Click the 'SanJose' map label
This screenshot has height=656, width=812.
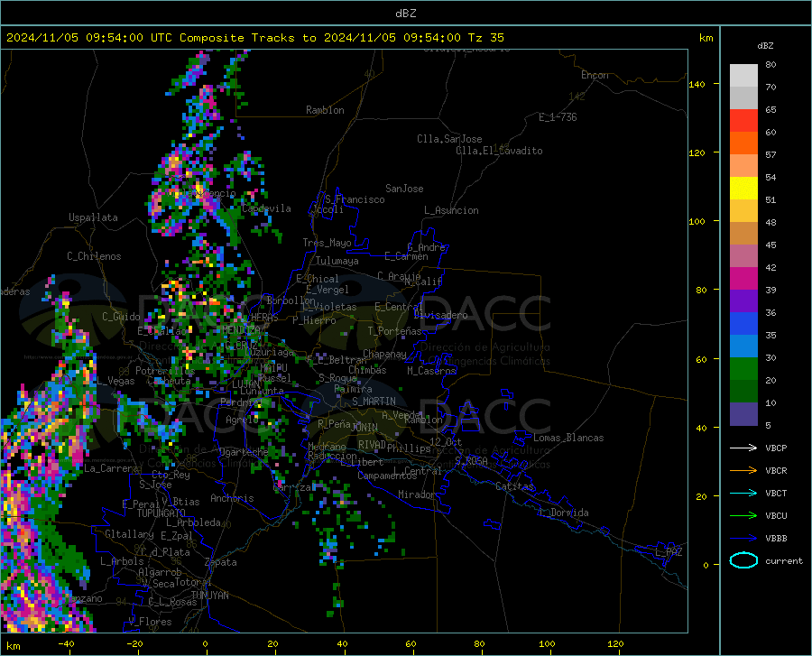tap(404, 189)
